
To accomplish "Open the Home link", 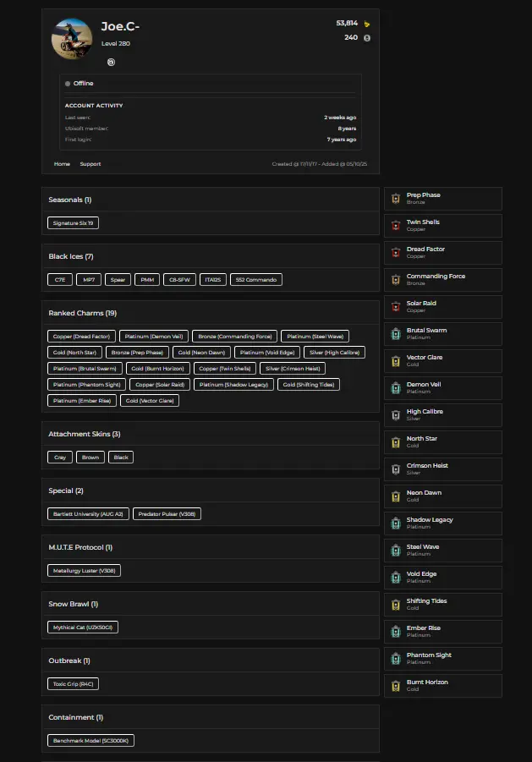I will click(62, 164).
